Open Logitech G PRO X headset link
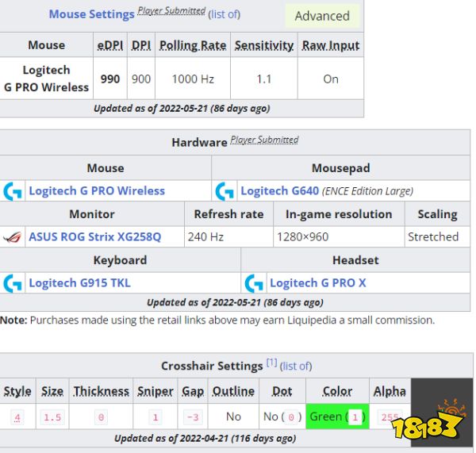 coord(318,283)
